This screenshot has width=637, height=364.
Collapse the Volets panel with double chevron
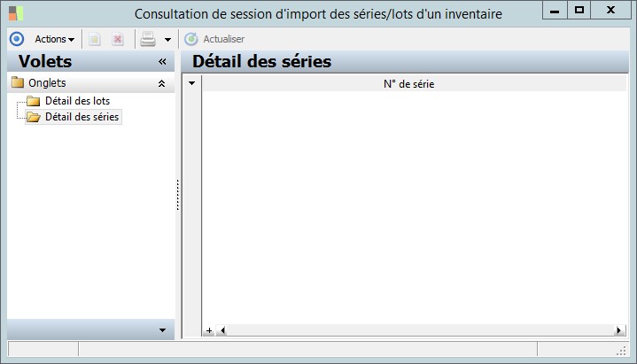click(162, 62)
